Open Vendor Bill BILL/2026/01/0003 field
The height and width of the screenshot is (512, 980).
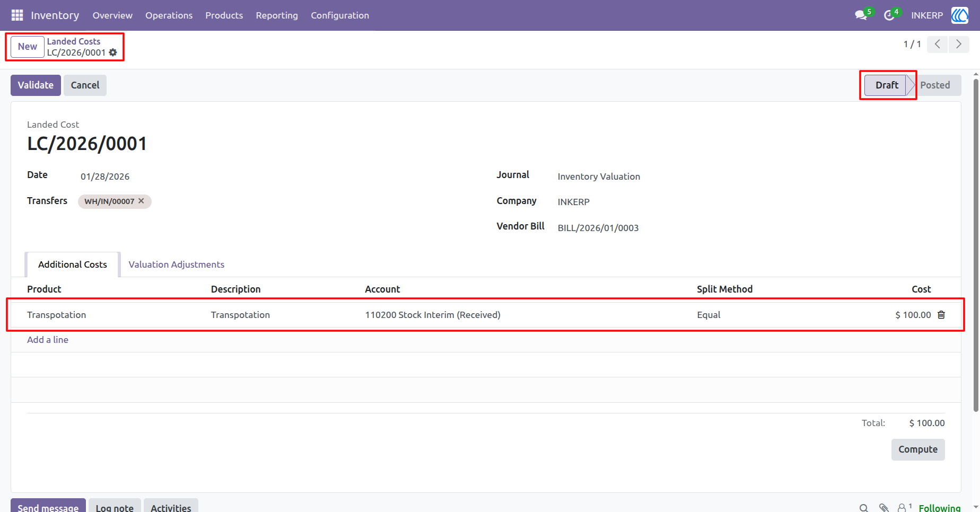pos(598,228)
